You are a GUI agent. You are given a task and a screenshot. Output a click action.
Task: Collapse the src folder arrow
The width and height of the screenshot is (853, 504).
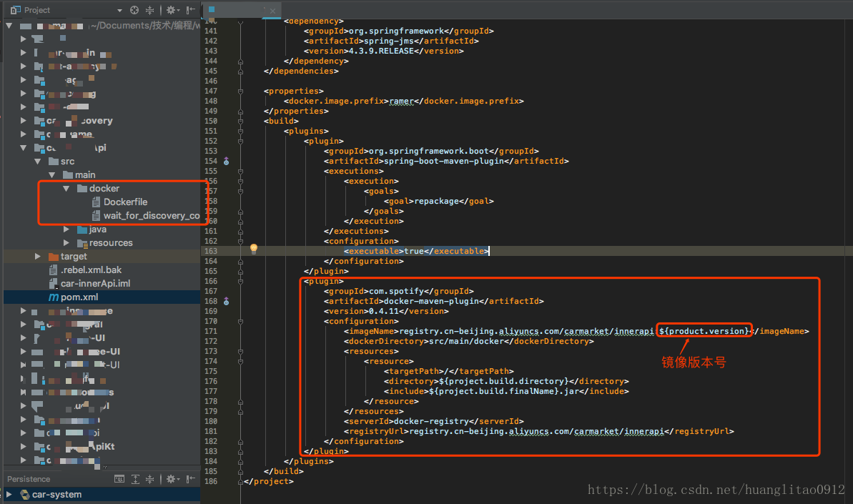click(x=37, y=162)
